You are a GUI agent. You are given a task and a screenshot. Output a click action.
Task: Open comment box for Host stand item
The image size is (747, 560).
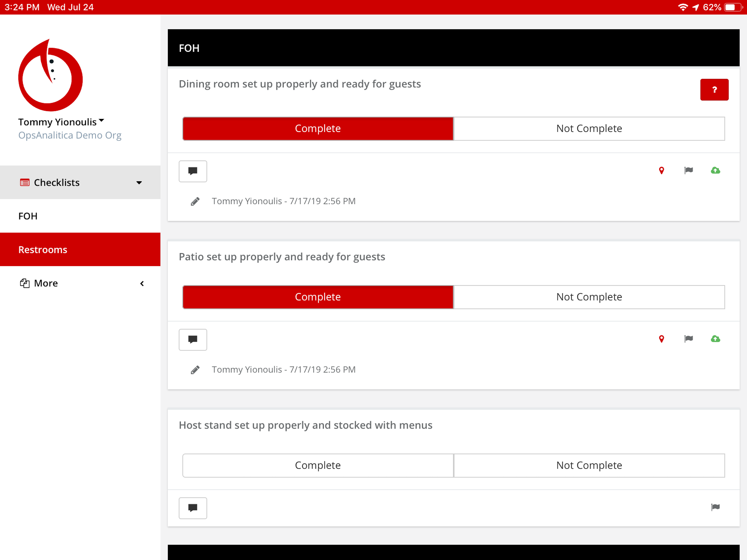192,508
